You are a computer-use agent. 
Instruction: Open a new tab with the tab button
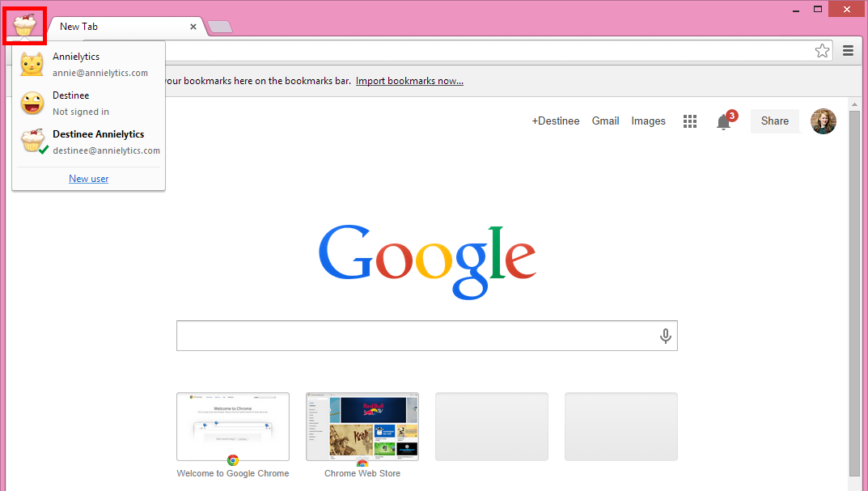[220, 27]
